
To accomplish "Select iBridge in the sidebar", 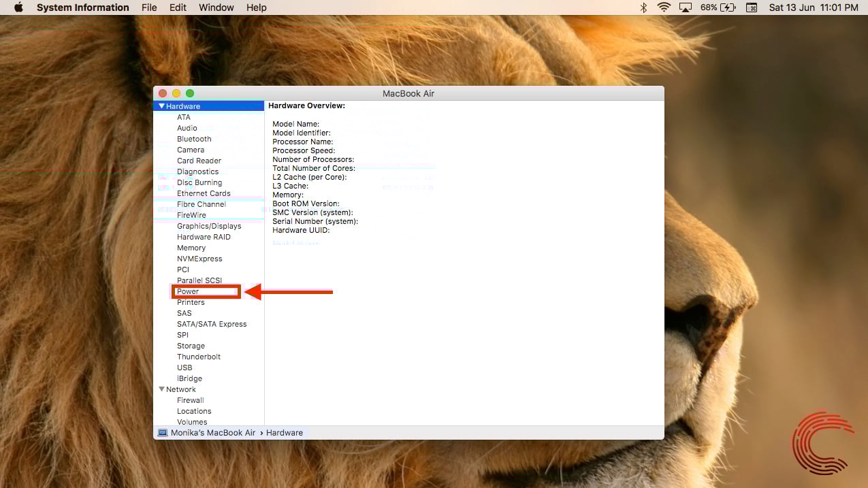I will pyautogui.click(x=189, y=378).
